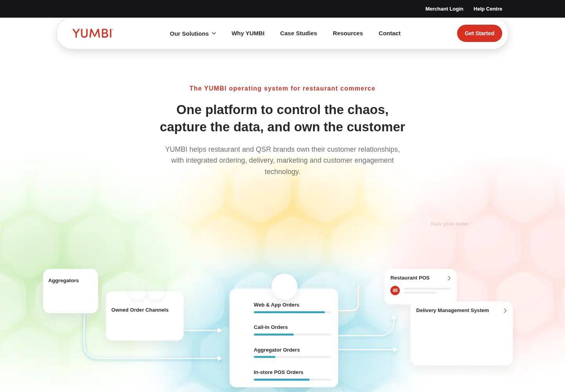Click the Web & App Orders label
565x392 pixels.
point(276,305)
